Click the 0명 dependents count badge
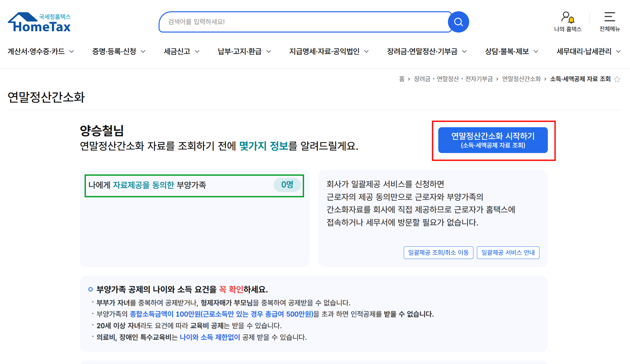This screenshot has width=630, height=364. (287, 185)
